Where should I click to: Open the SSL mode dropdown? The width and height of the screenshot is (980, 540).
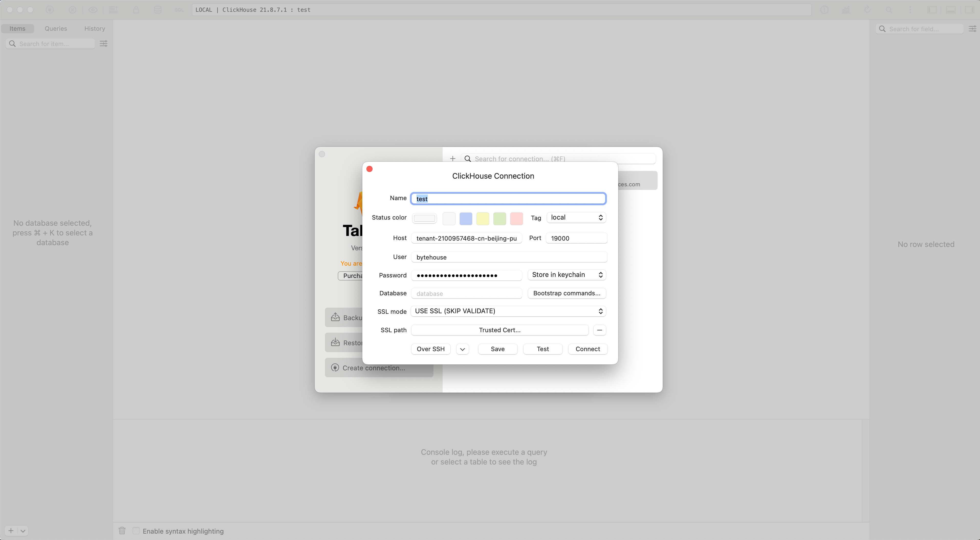508,311
